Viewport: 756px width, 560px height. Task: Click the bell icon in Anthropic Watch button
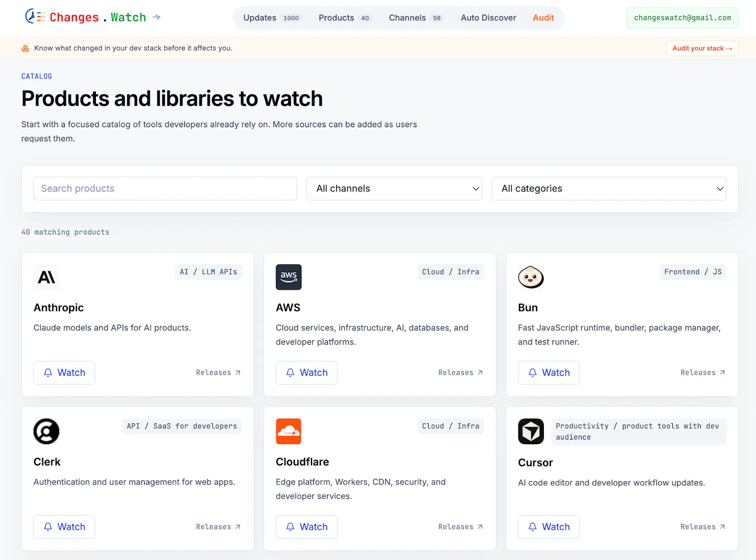pos(48,372)
